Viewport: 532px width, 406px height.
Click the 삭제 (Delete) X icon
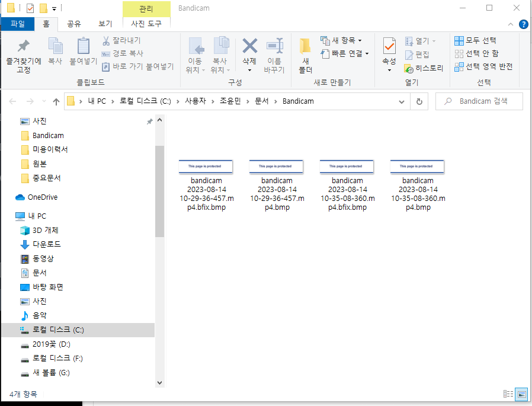(x=249, y=46)
